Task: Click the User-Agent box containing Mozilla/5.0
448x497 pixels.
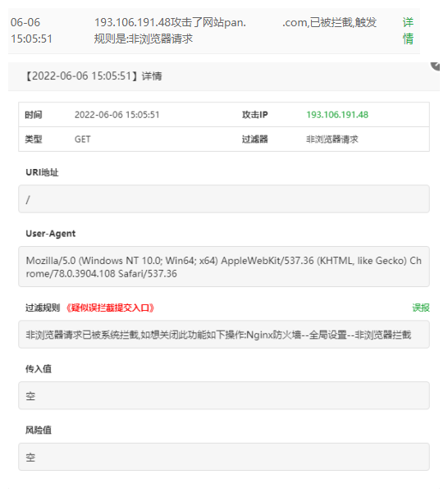Action: (224, 267)
